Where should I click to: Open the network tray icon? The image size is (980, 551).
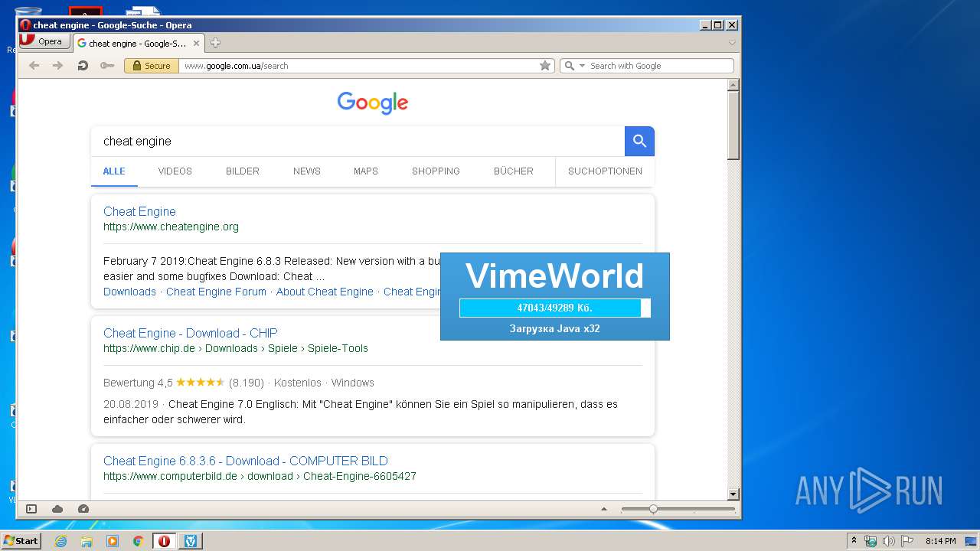871,541
